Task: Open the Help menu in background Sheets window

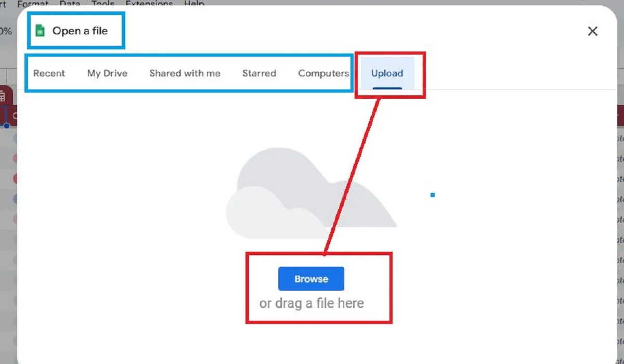Action: [x=194, y=4]
